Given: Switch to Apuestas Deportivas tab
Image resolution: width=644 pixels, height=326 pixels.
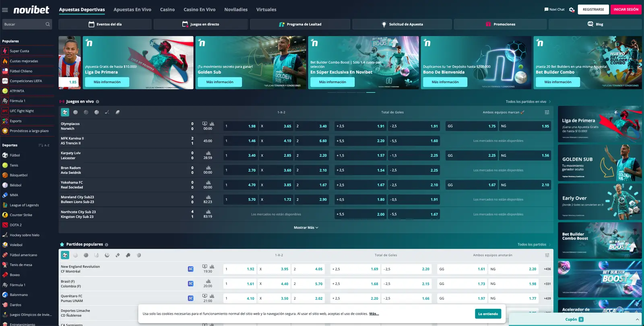Looking at the screenshot, I should 82,10.
